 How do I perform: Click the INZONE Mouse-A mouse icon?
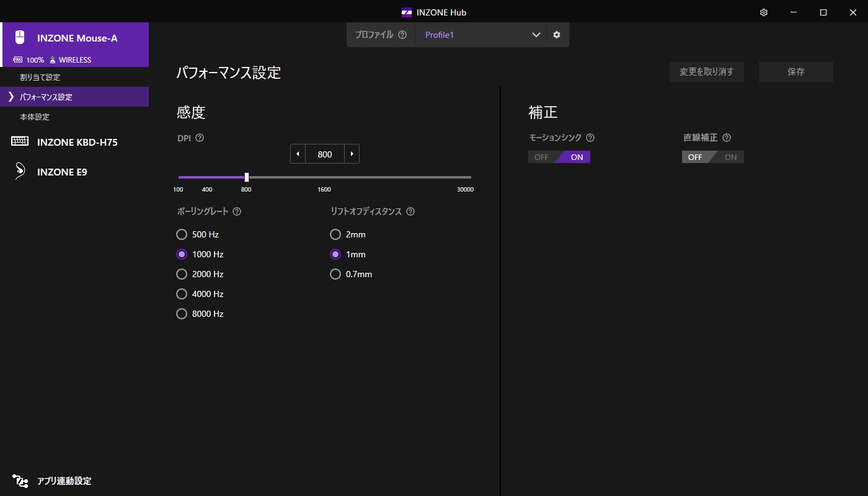coord(20,37)
